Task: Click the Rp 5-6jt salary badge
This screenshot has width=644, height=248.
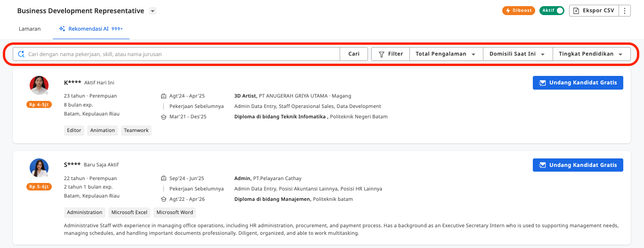Action: tap(39, 187)
